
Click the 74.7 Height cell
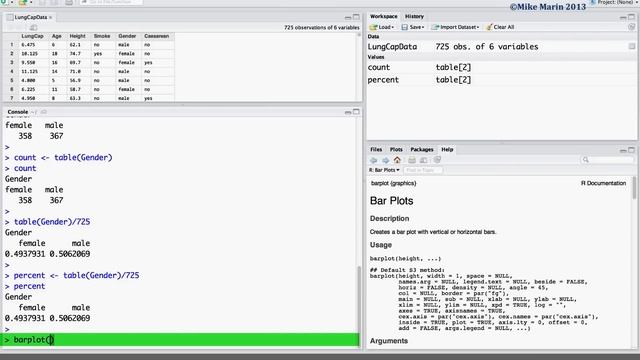75,54
